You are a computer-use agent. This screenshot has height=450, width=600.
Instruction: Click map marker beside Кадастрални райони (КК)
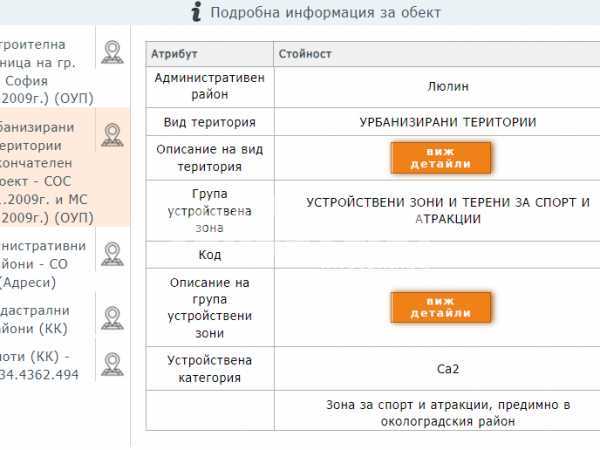pyautogui.click(x=112, y=317)
